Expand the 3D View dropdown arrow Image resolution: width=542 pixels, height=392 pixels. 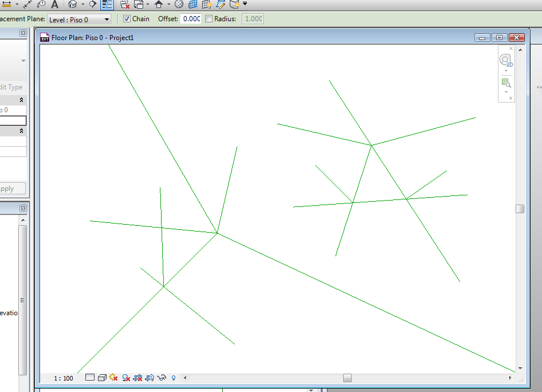[x=83, y=5]
